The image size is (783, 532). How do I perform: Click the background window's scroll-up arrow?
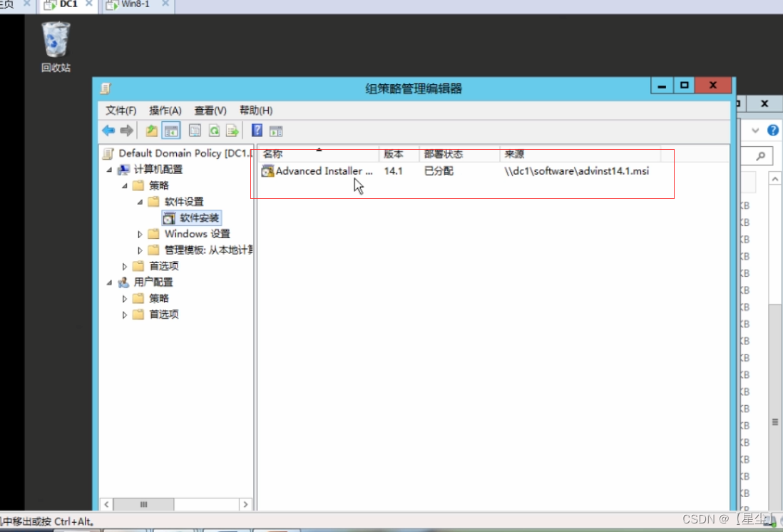click(774, 179)
